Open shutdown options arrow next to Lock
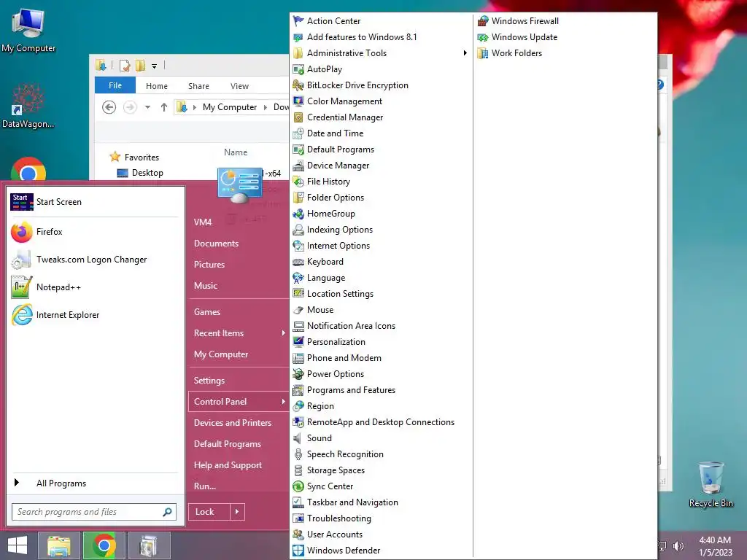 click(x=237, y=512)
